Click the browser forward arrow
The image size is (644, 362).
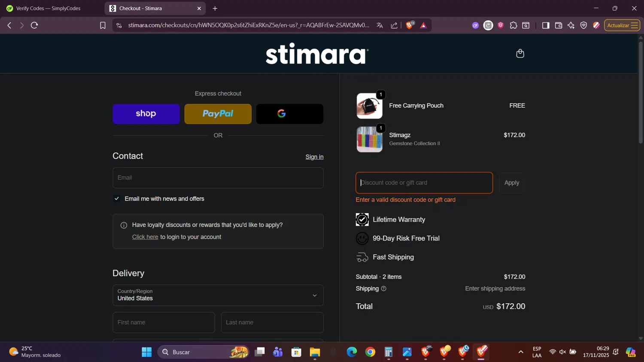point(21,25)
